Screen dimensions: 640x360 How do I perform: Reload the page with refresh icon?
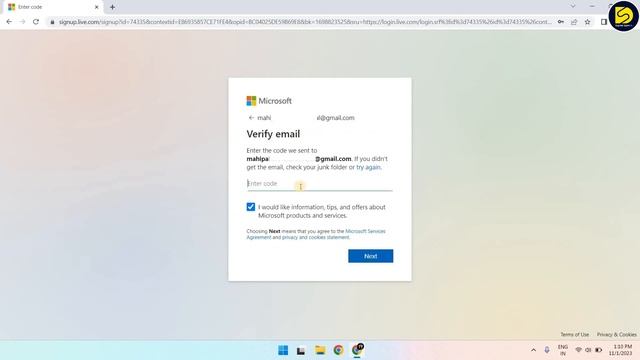36,22
